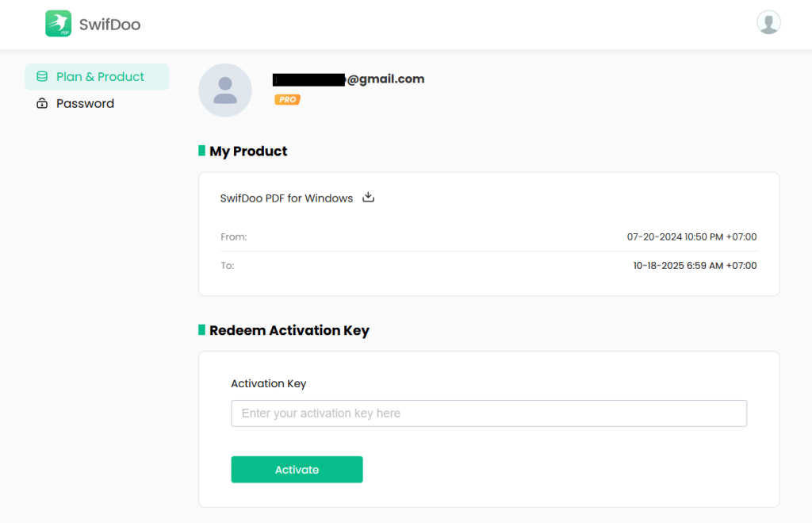Screen dimensions: 812x523
Task: Open the account avatar menu in header
Action: coord(768,22)
